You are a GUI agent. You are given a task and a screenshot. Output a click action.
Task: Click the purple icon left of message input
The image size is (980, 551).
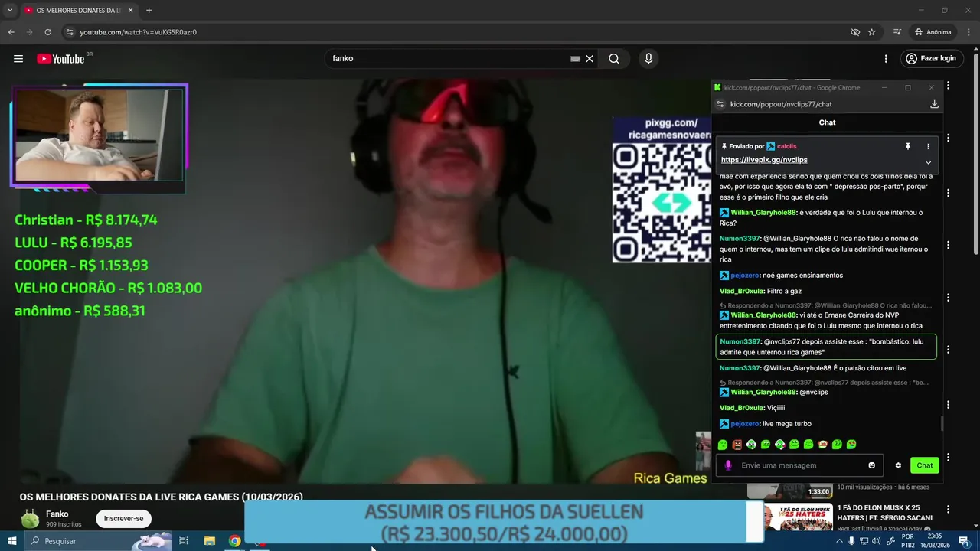click(x=728, y=465)
